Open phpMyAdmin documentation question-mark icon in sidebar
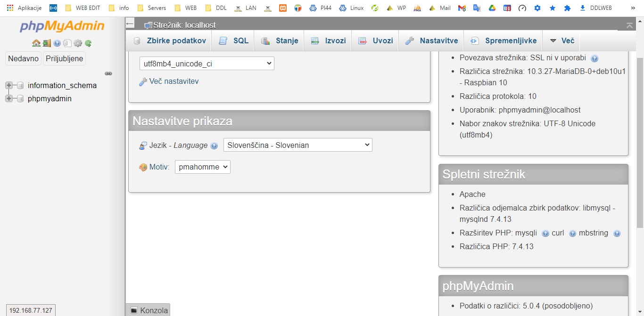Image resolution: width=644 pixels, height=316 pixels. coord(57,43)
